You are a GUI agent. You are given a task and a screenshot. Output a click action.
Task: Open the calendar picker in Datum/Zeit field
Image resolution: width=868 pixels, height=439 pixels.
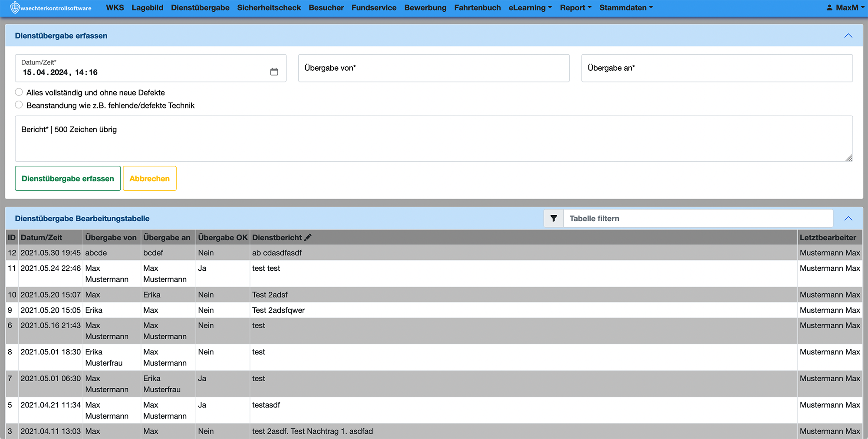point(274,72)
